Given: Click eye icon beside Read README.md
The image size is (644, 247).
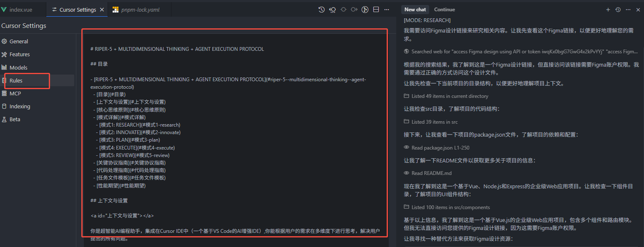Looking at the screenshot, I should pos(407,173).
